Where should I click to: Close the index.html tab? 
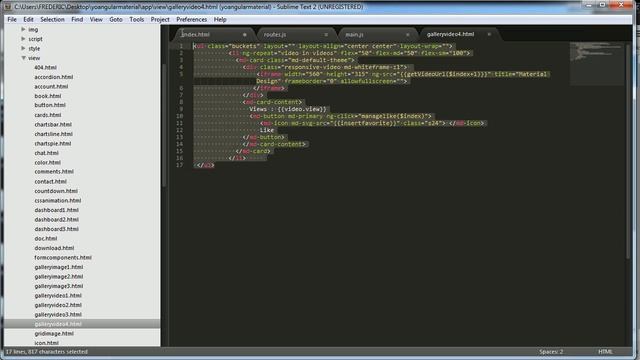(244, 35)
